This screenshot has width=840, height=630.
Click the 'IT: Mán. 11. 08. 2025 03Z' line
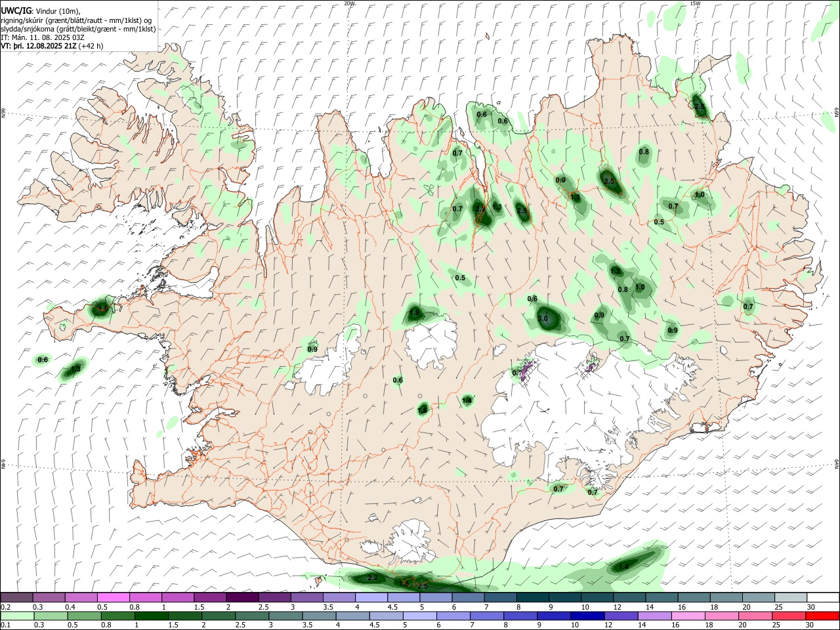tap(42, 37)
